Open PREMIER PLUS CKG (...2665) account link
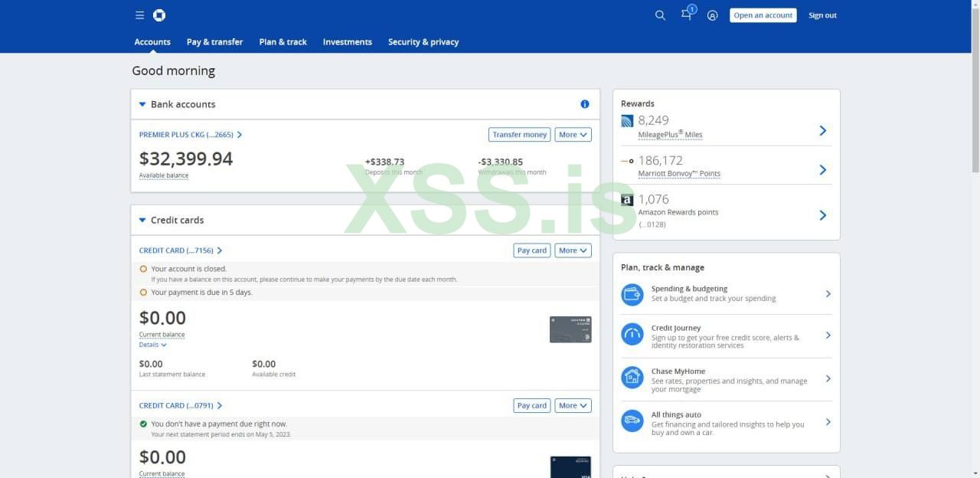The height and width of the screenshot is (478, 980). (191, 135)
